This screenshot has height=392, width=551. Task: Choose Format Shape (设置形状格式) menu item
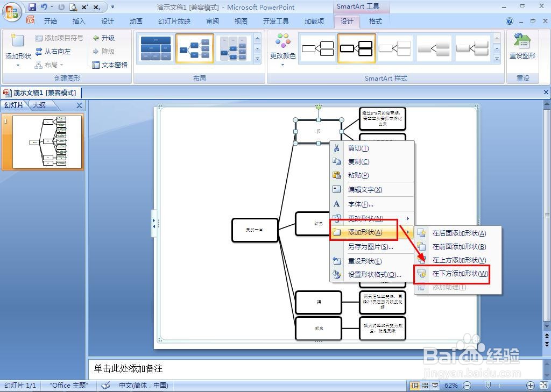[x=372, y=274]
